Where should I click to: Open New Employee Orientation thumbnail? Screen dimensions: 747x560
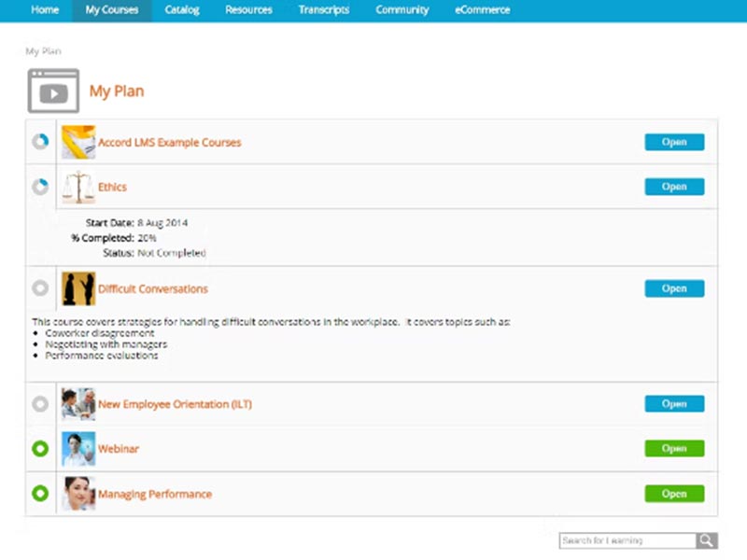(78, 404)
